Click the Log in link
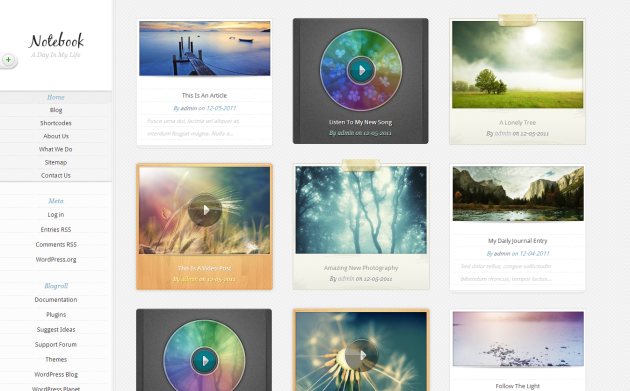The height and width of the screenshot is (391, 630). (56, 215)
